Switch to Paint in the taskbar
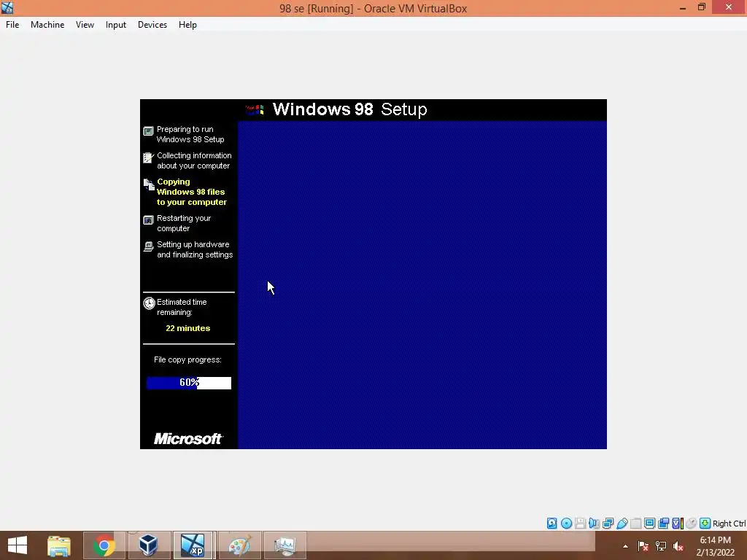The height and width of the screenshot is (560, 747). coord(239,545)
